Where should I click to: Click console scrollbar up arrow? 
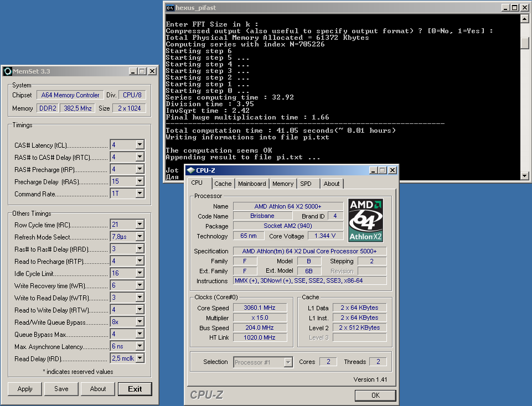525,19
